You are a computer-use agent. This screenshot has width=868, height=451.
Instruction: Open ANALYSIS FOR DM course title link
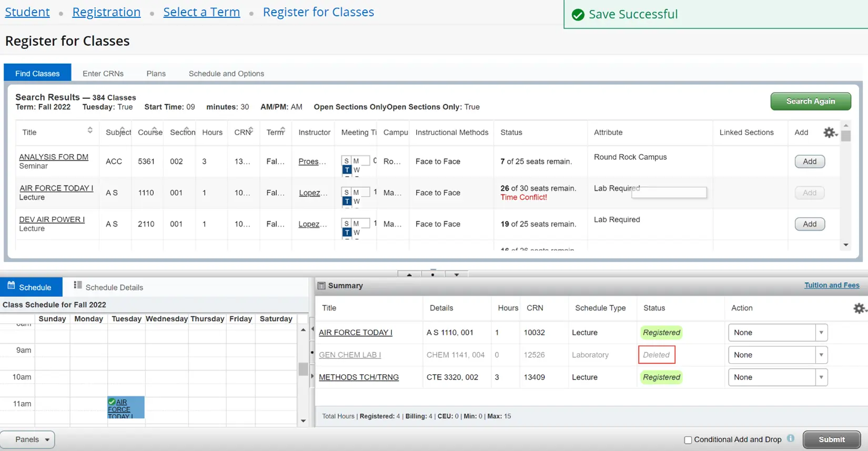click(54, 157)
